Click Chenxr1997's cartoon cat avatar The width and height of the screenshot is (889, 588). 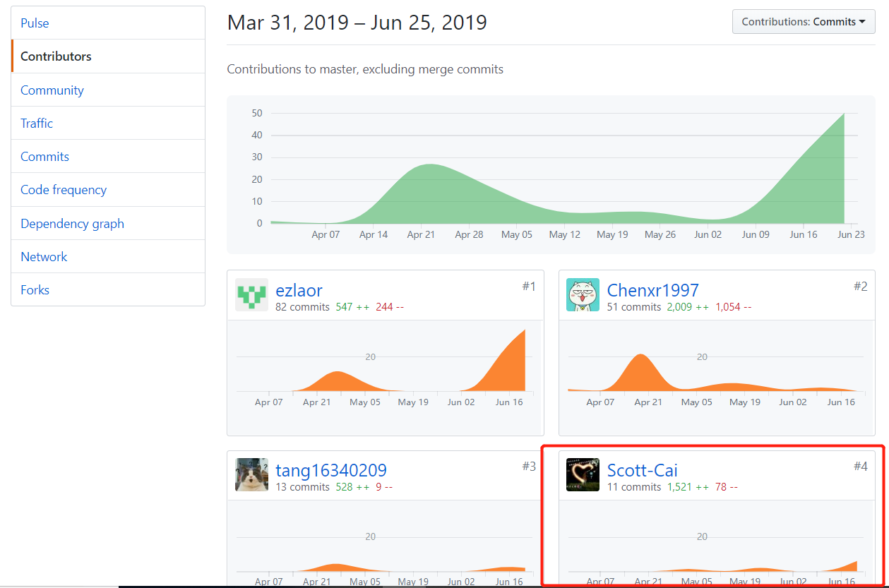583,295
